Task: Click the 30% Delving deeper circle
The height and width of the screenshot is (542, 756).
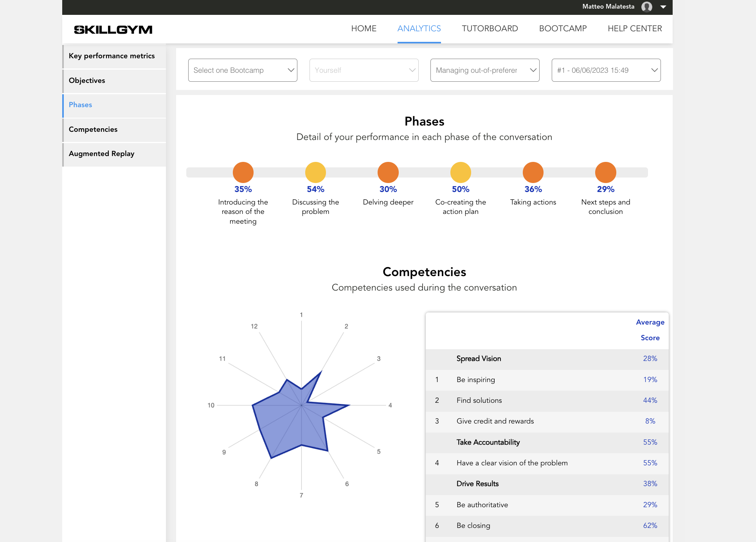Action: (388, 172)
